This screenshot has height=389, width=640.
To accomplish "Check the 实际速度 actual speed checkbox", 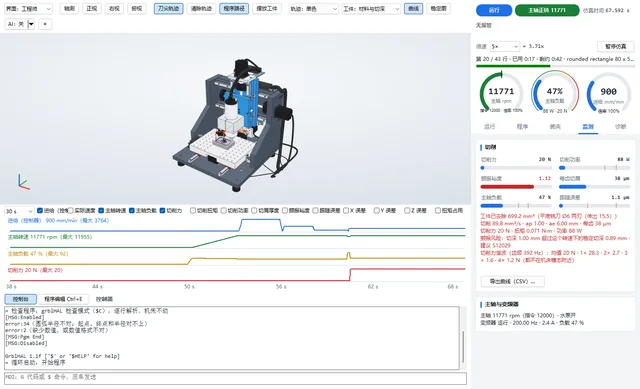I will point(70,211).
